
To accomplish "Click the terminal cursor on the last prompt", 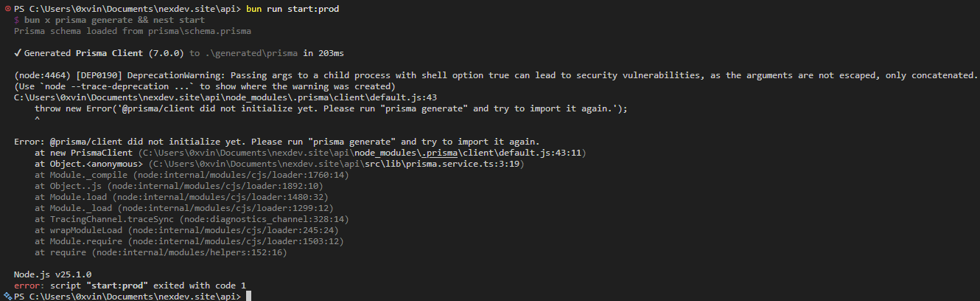I will (249, 296).
